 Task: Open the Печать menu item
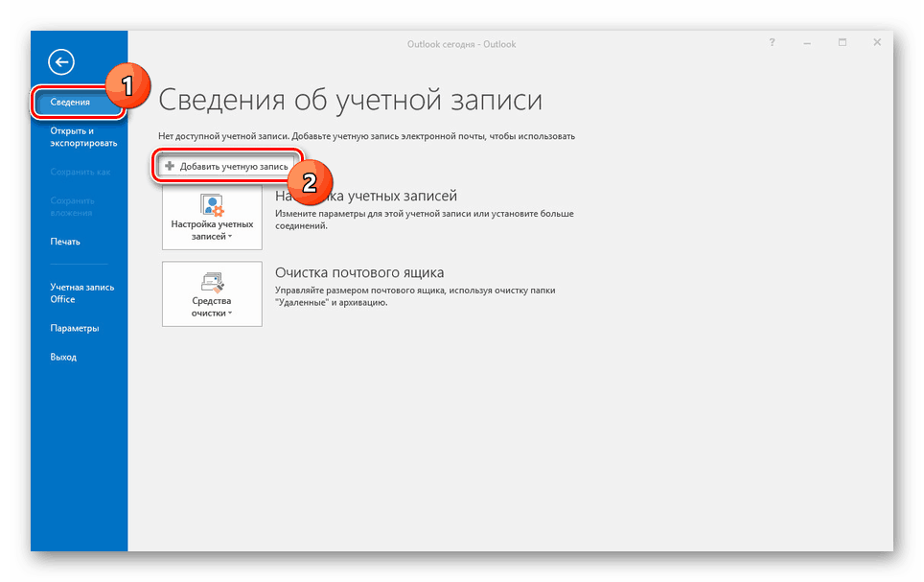coord(65,242)
